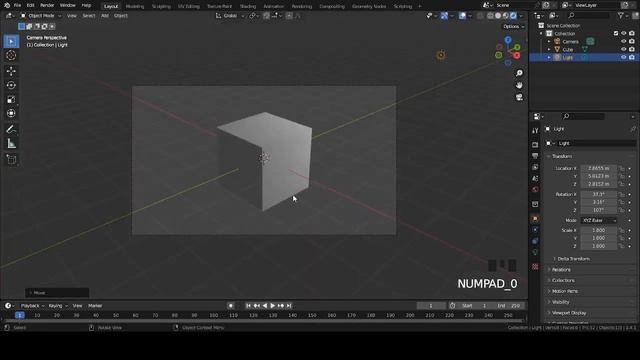Switch to the Shading workspace tab

pos(247,7)
